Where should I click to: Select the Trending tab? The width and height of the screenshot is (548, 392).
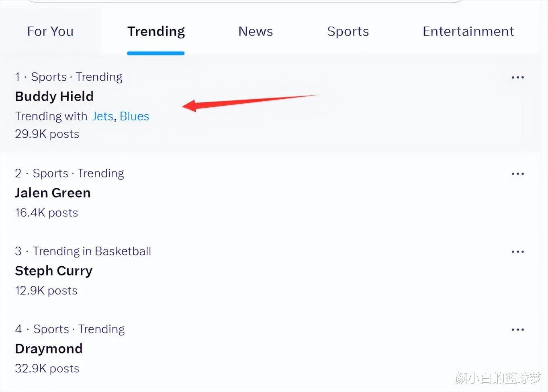(x=156, y=32)
